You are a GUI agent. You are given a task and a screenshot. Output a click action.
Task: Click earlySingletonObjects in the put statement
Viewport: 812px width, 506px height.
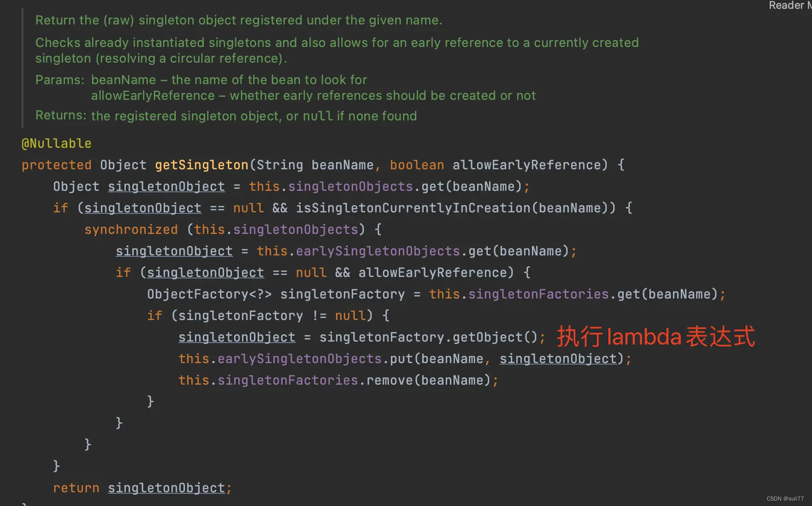pyautogui.click(x=299, y=359)
